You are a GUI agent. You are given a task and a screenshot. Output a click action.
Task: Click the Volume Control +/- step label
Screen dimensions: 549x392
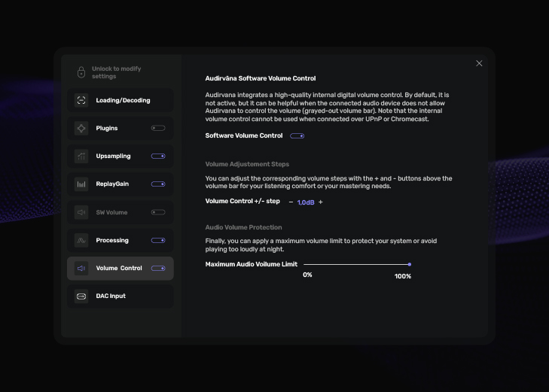click(x=242, y=201)
